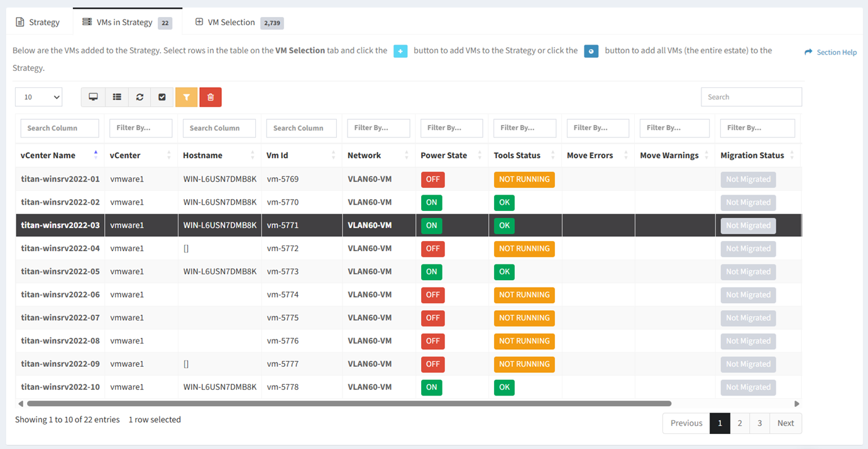Click the Next pagination button
This screenshot has width=868, height=449.
coord(786,423)
